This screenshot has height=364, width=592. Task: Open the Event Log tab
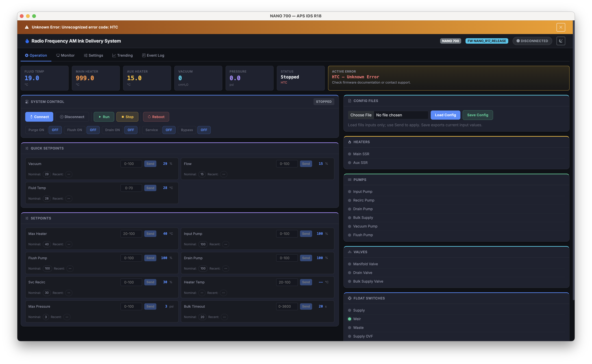coord(153,55)
